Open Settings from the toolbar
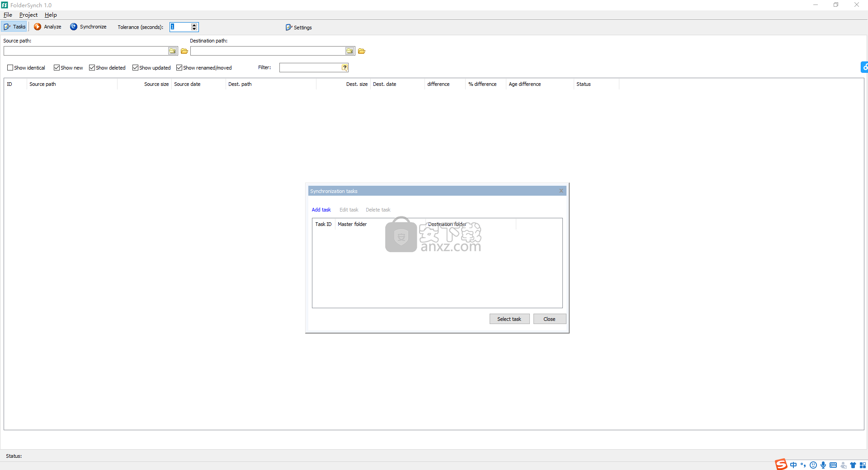 coord(298,28)
